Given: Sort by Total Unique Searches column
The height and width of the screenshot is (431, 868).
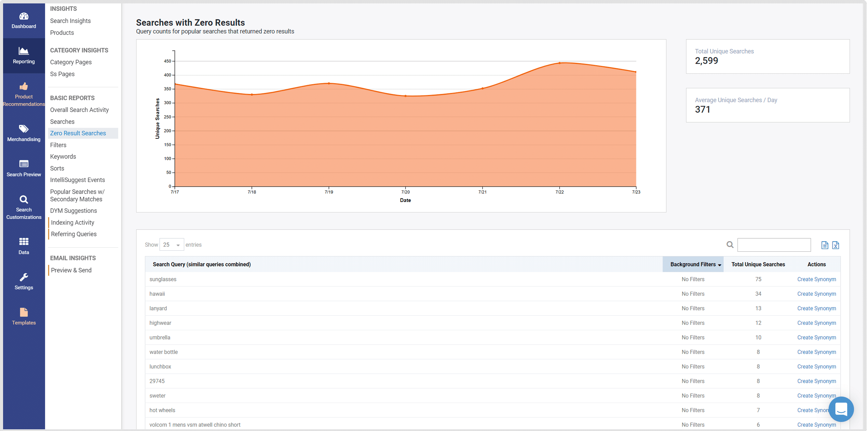Looking at the screenshot, I should pos(758,264).
